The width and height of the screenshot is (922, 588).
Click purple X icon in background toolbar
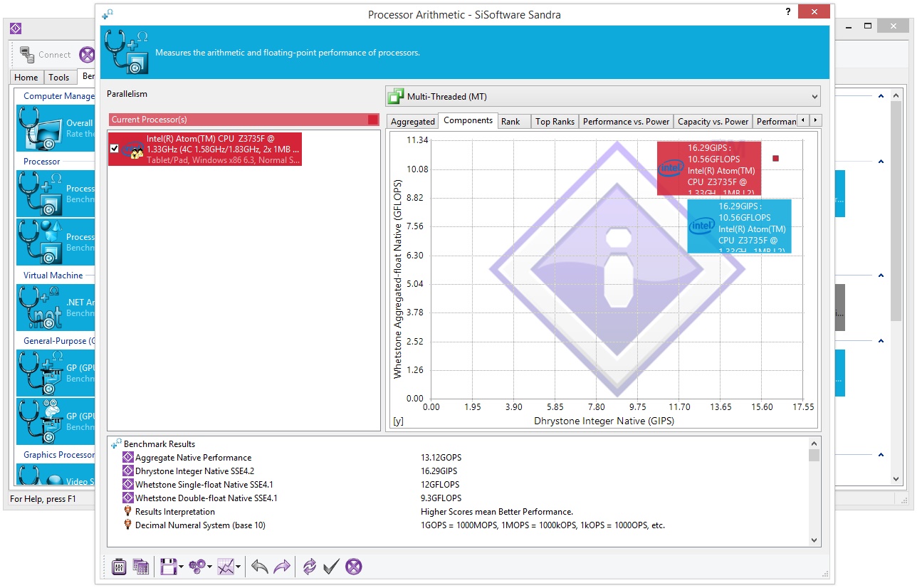click(x=87, y=55)
